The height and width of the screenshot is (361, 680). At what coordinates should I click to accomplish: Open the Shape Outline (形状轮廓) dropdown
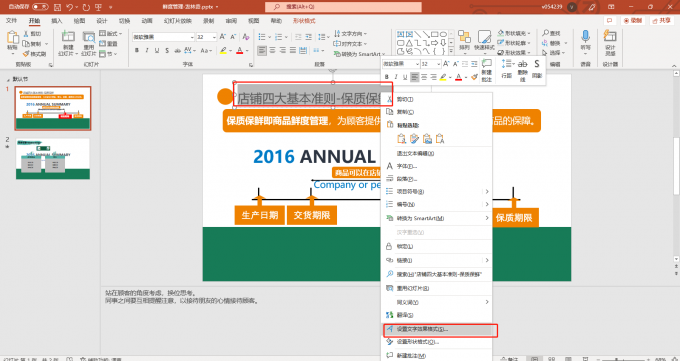pos(515,43)
